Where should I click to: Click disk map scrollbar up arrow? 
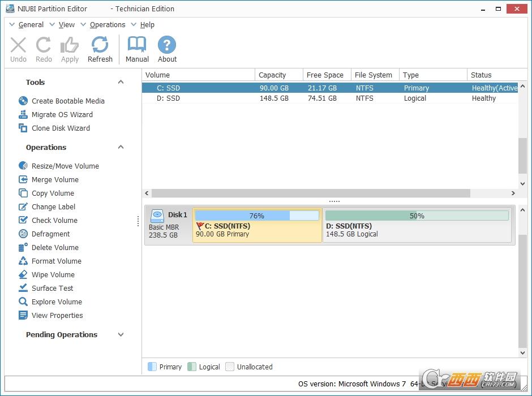point(522,210)
